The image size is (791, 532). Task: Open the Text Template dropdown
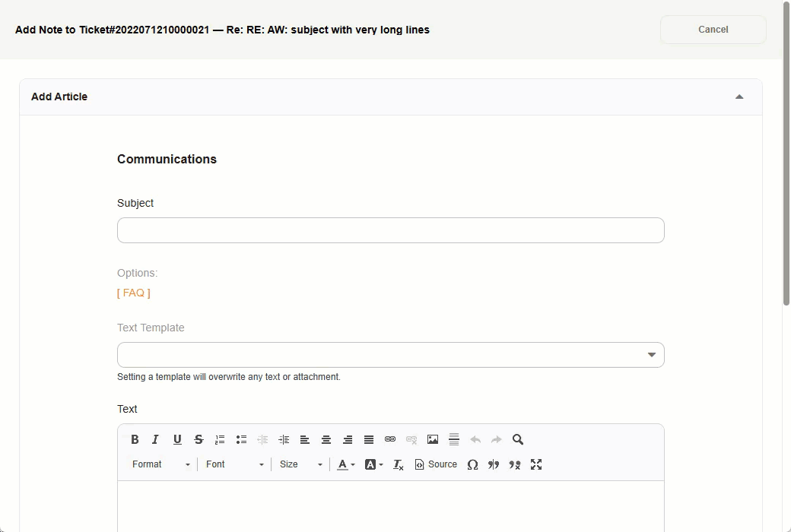click(651, 354)
